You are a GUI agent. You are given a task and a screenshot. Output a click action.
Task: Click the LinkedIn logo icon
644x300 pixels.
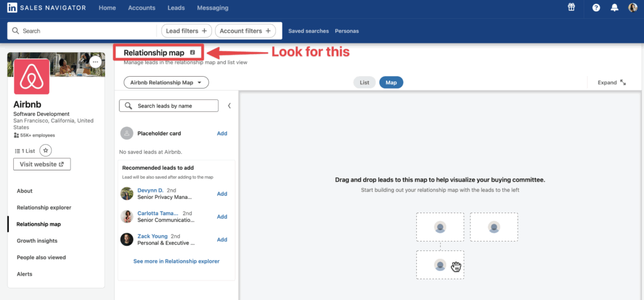click(x=12, y=8)
